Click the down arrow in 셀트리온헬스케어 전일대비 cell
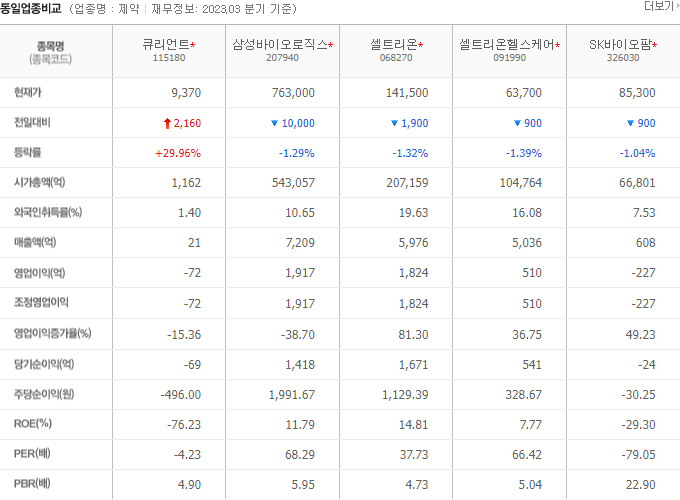This screenshot has width=680, height=500. coord(517,123)
